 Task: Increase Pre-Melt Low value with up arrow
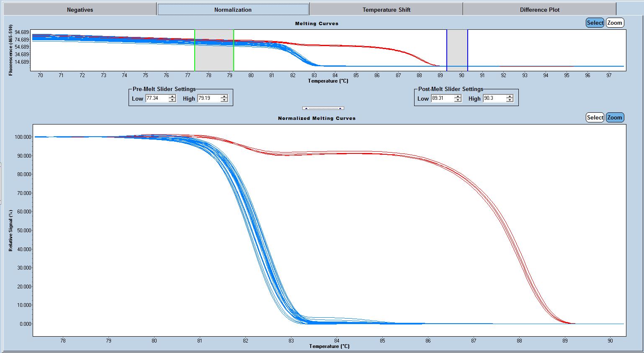click(x=172, y=96)
